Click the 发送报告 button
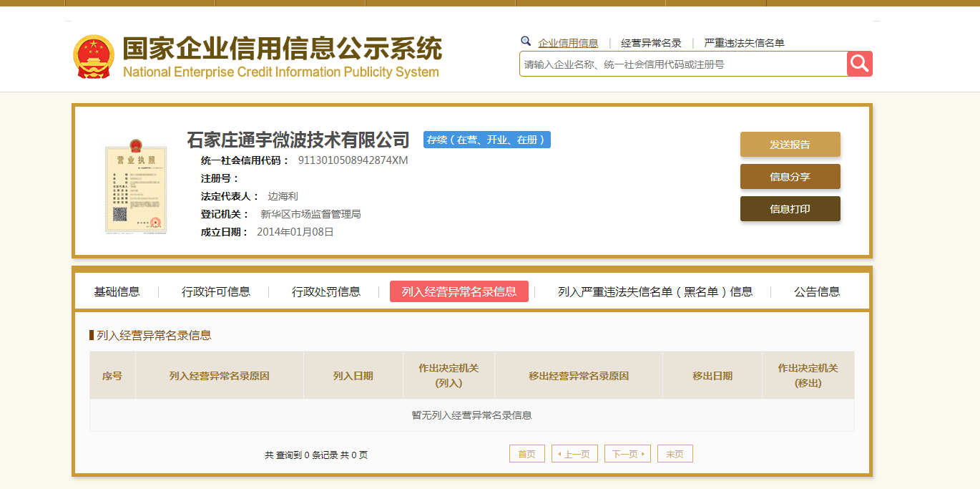 [x=790, y=144]
